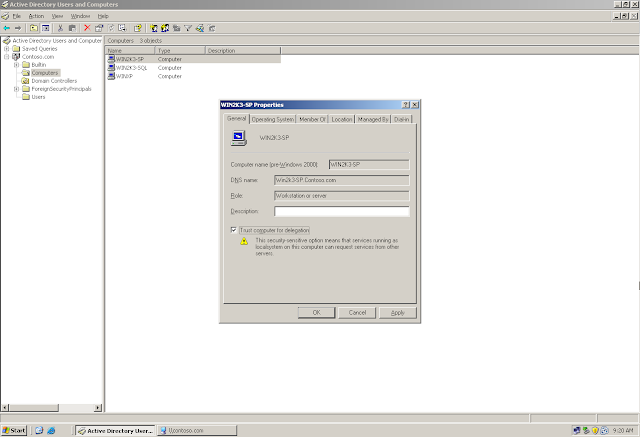Toggle the Show/Hide console tree icon
Viewport: 640px width, 437px height.
[46, 28]
